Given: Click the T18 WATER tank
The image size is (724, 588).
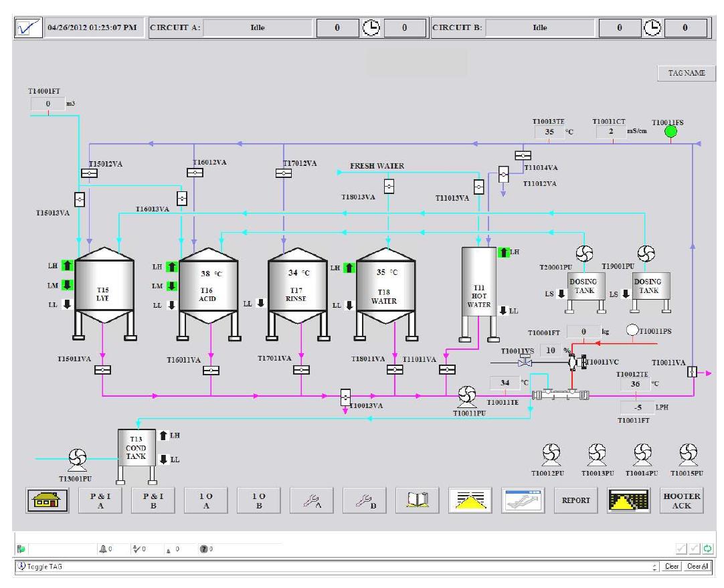Looking at the screenshot, I should coord(386,294).
